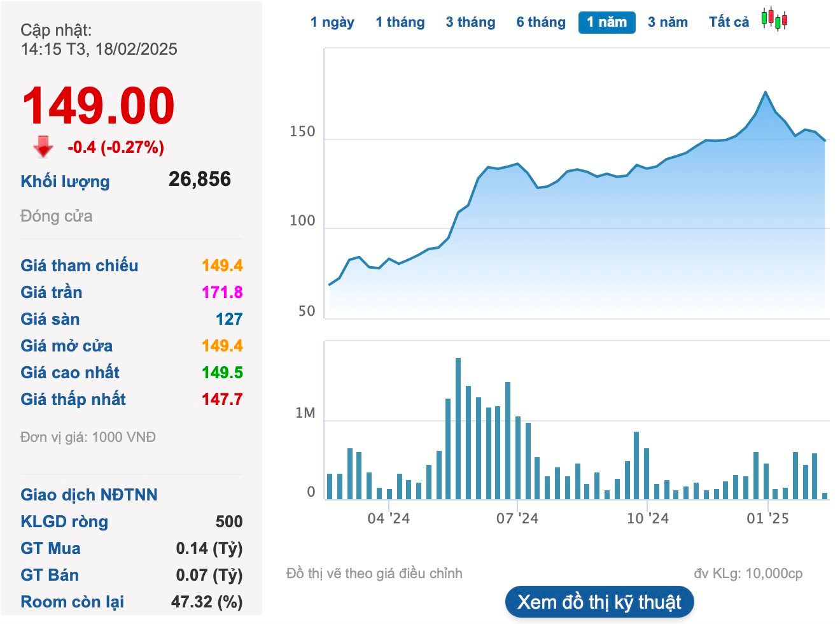The image size is (840, 624).
Task: Open the candlestick chart icon
Action: [774, 19]
